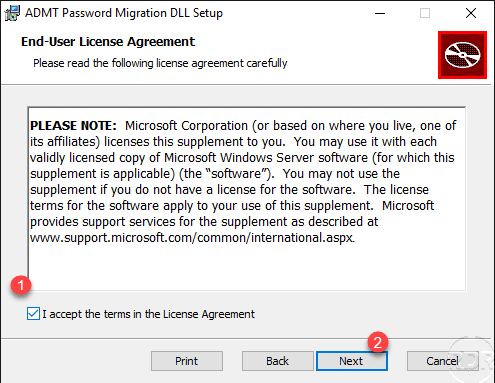Click the 'Please read the following' subtitle
Viewport: 495px width, 383px height.
point(160,63)
